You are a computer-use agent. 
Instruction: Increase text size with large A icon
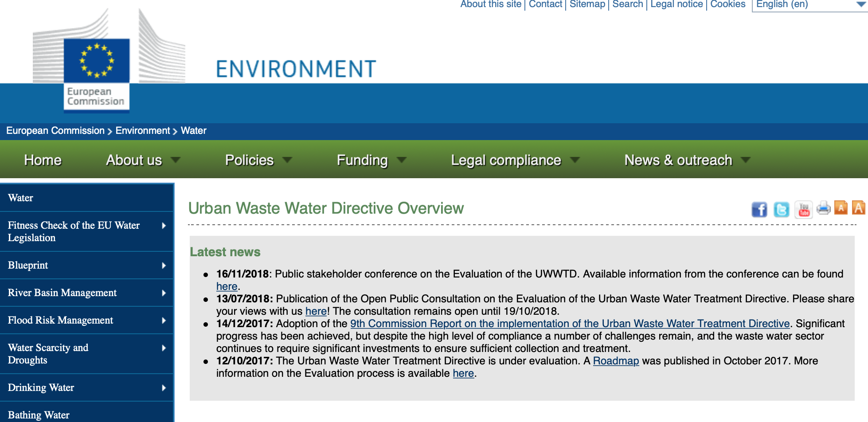[x=859, y=207]
